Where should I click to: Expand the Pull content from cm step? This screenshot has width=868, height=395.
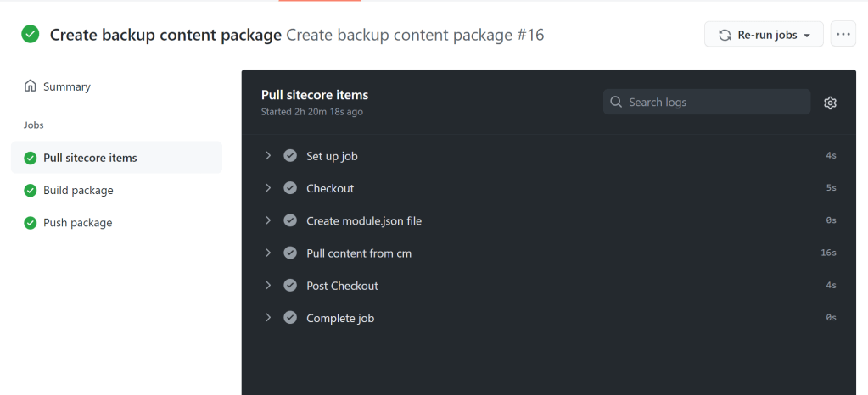268,253
